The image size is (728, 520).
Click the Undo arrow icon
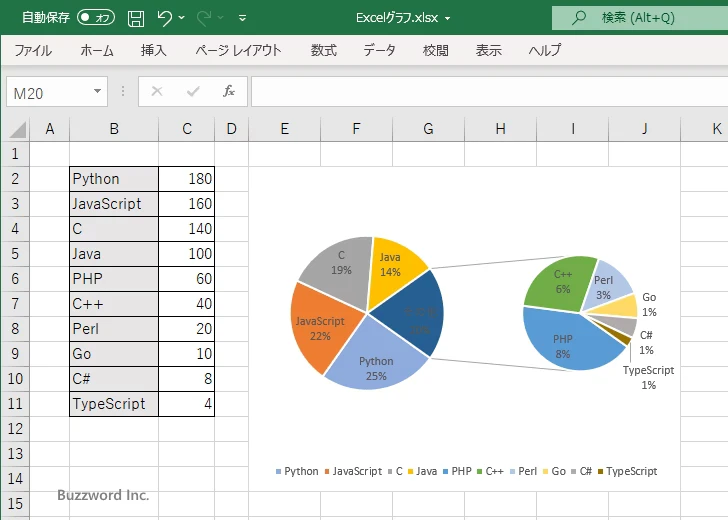click(164, 18)
